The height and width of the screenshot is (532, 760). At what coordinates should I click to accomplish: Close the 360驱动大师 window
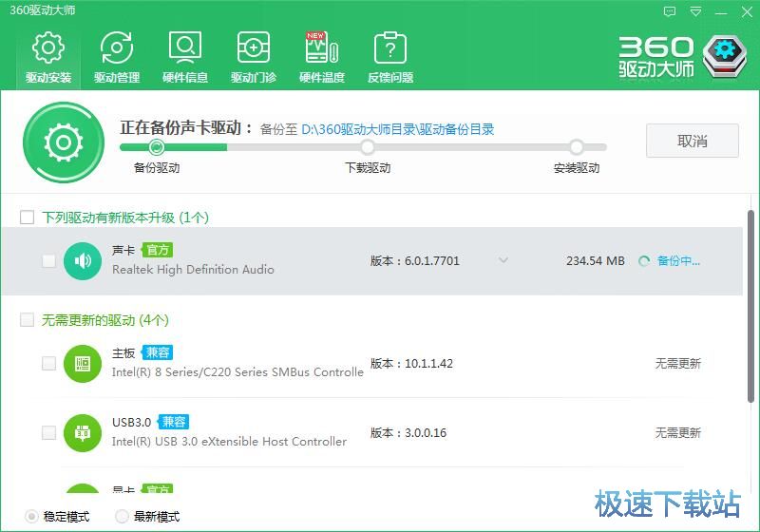point(747,12)
